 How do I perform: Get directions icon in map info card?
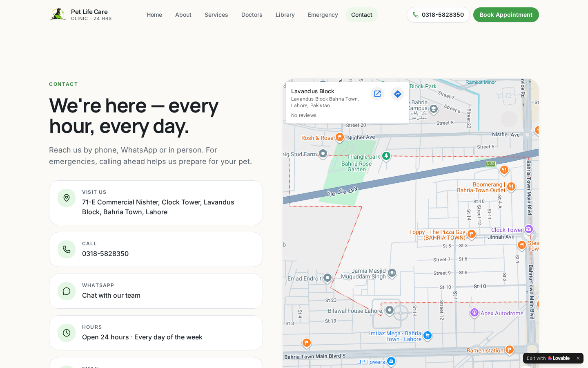pyautogui.click(x=397, y=94)
